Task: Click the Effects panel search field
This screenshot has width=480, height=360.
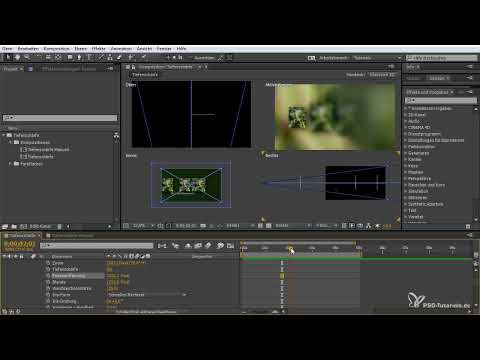Action: [x=441, y=100]
